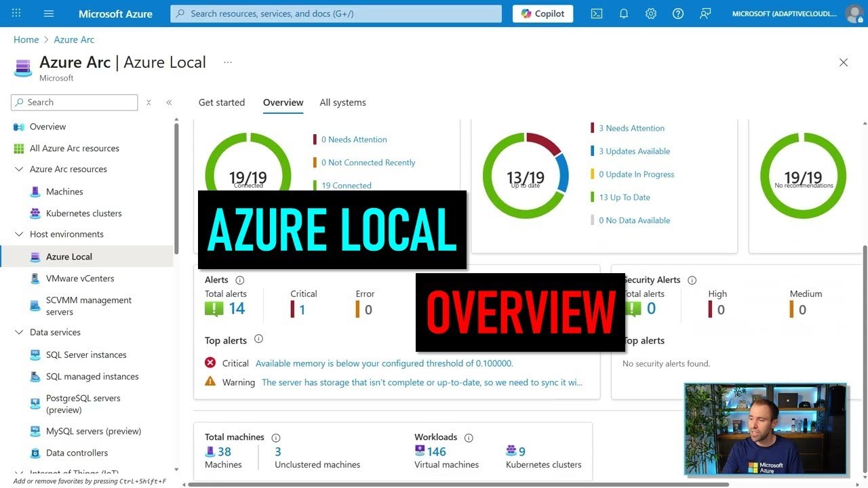Open SCVMM management servers
Viewport: 868px width, 488px height.
(88, 306)
